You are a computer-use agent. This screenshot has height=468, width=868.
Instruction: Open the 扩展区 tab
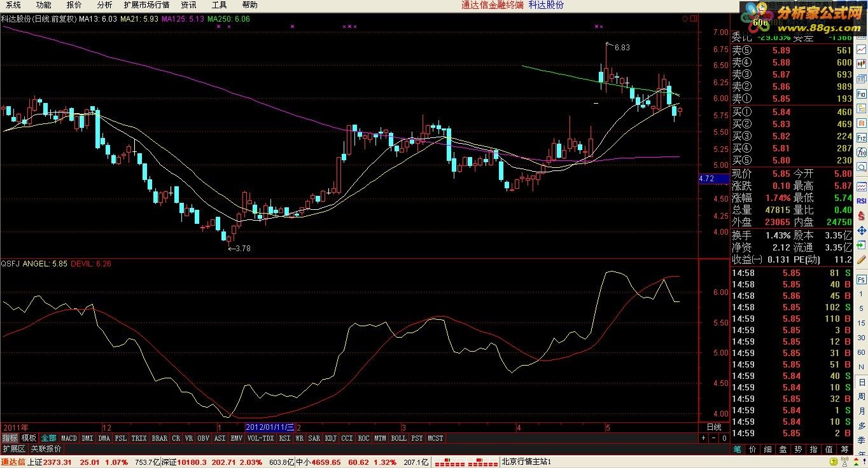[x=14, y=450]
